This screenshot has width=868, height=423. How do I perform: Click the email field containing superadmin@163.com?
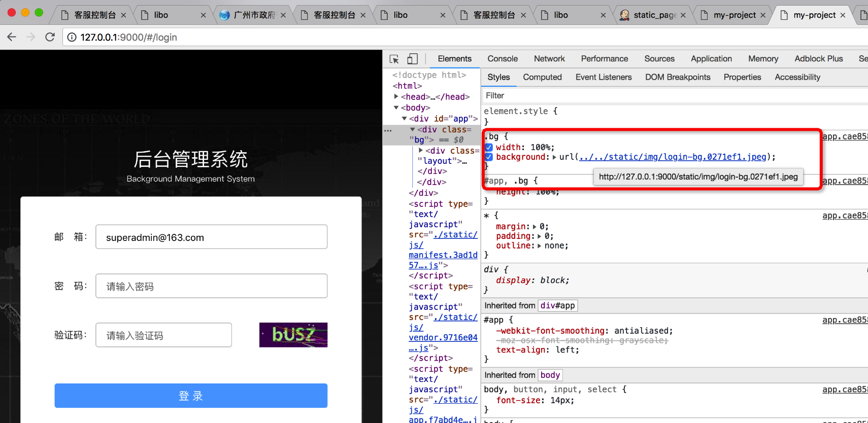point(211,237)
